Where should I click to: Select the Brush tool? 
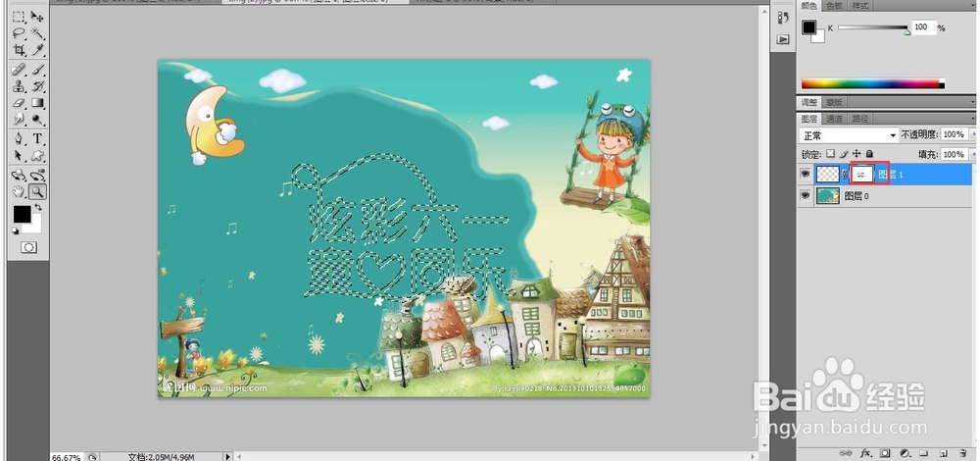[x=37, y=69]
